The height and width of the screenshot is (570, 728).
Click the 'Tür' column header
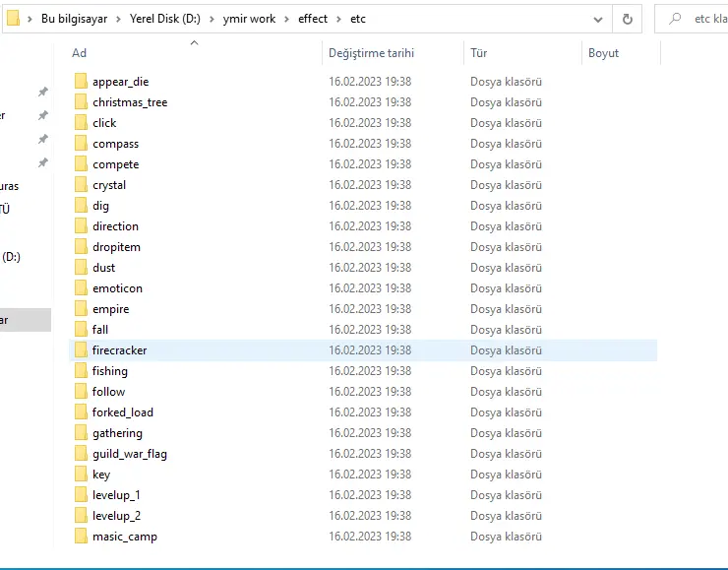(479, 53)
